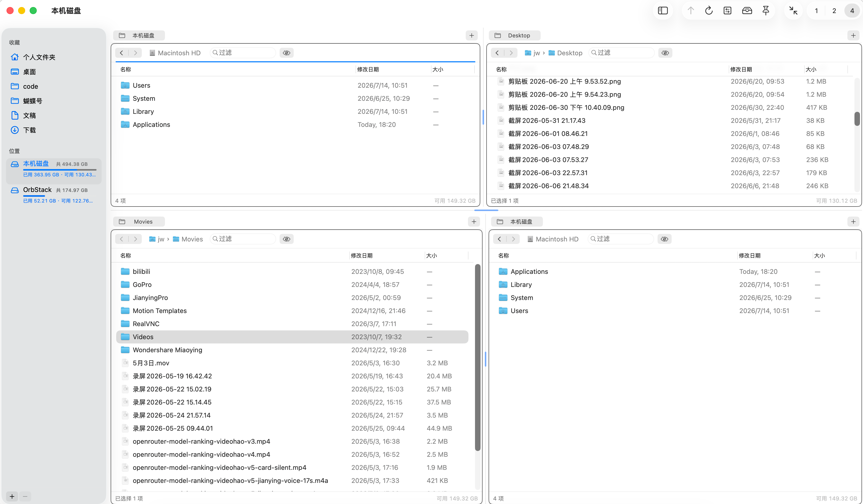Go forward in bottom-right Macintosh HD pane
This screenshot has height=504, width=863.
513,239
